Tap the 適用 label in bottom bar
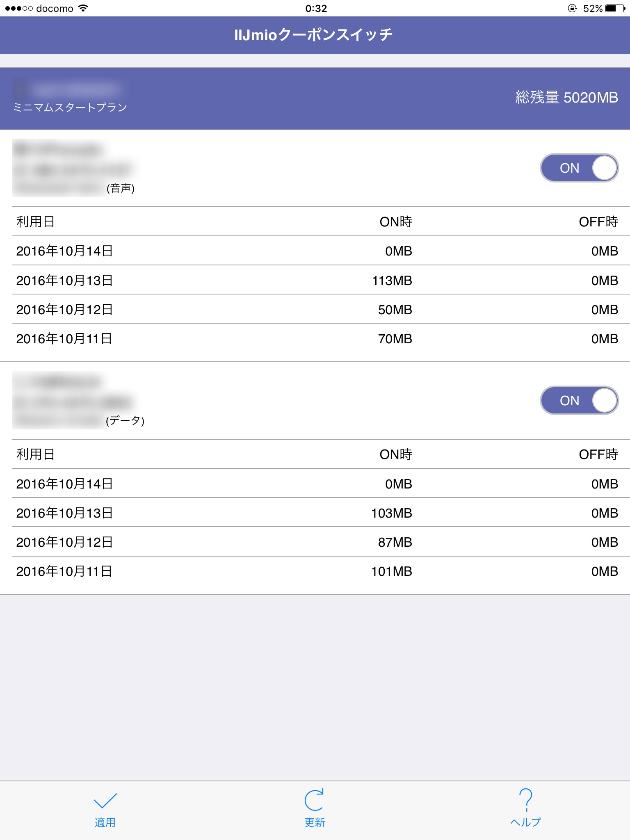Image resolution: width=630 pixels, height=840 pixels. click(105, 822)
